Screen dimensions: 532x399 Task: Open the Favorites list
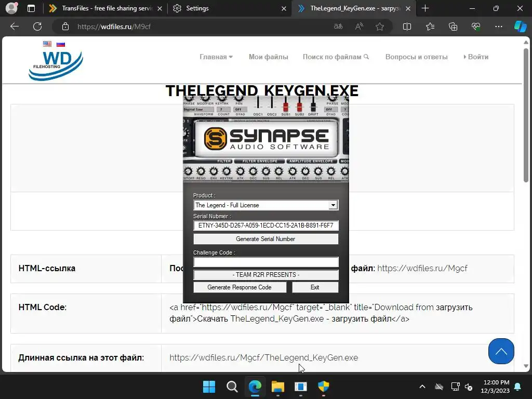pos(430,26)
